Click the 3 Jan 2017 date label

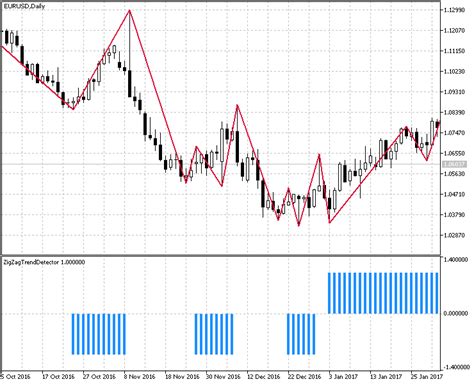tap(344, 377)
